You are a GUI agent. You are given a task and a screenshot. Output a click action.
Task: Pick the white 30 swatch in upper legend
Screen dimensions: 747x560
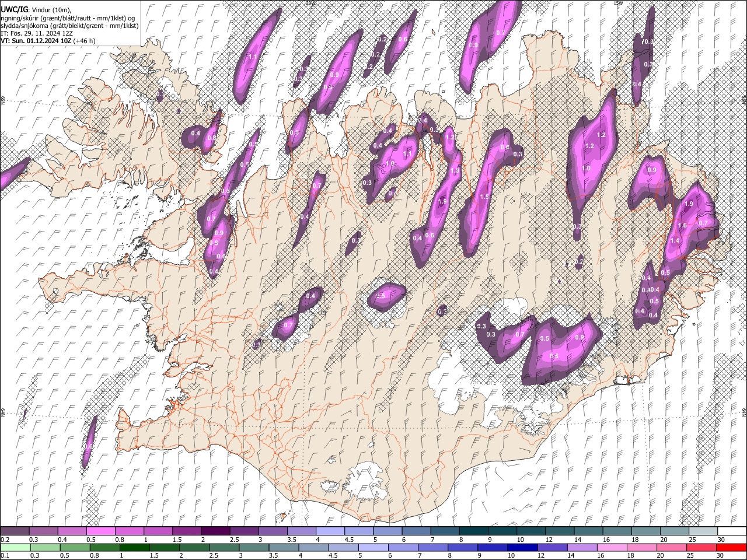(731, 531)
